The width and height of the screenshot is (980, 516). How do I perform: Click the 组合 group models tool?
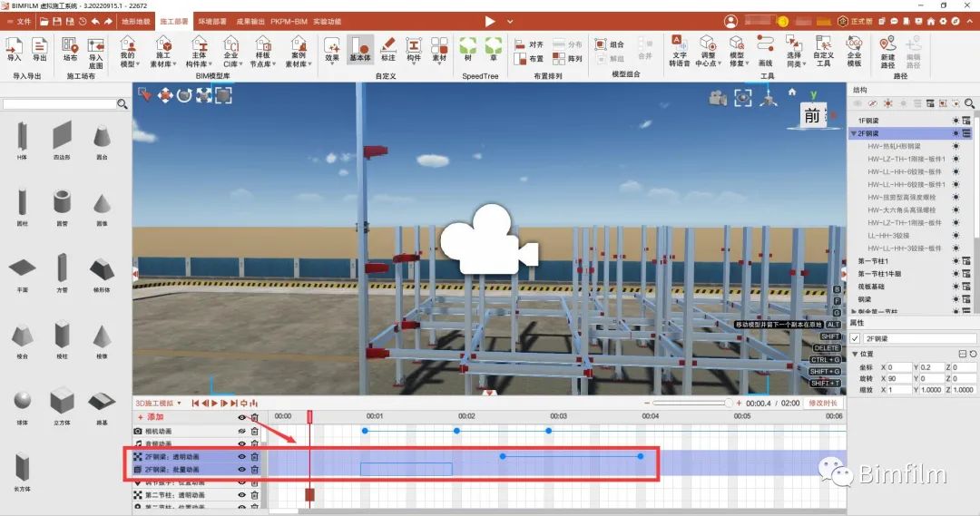coord(610,44)
